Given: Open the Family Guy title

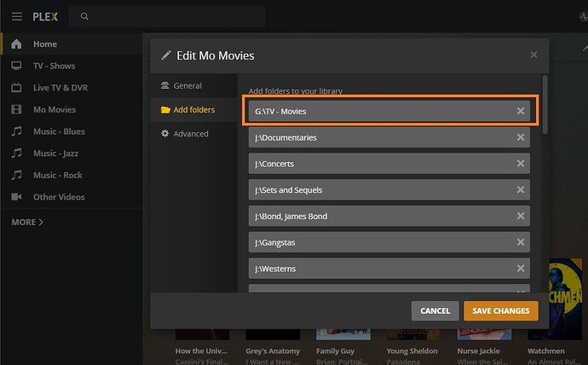Looking at the screenshot, I should [x=335, y=351].
